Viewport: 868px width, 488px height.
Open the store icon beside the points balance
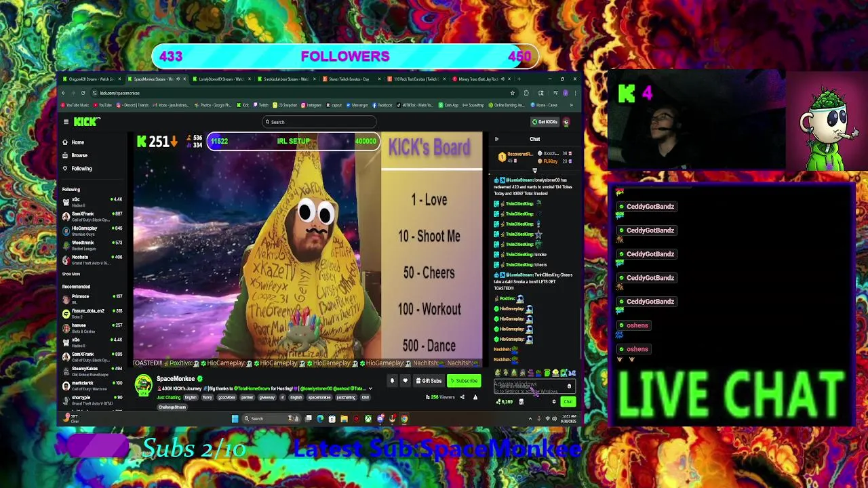[x=521, y=402]
